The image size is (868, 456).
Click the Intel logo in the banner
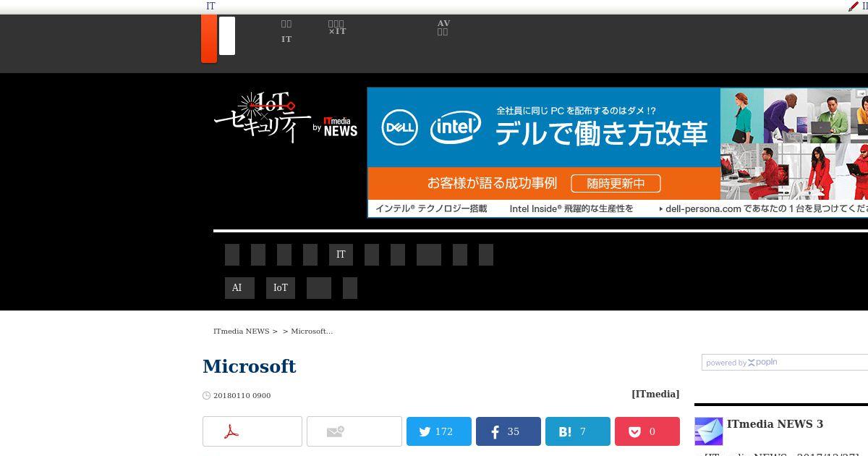pyautogui.click(x=456, y=127)
